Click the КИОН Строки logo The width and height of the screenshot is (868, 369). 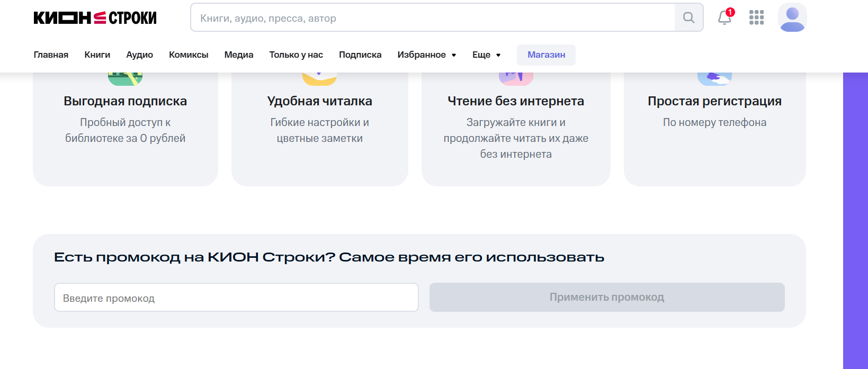pos(95,18)
